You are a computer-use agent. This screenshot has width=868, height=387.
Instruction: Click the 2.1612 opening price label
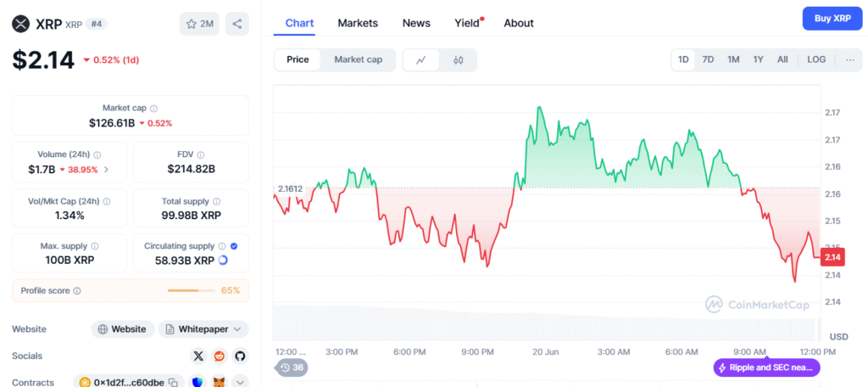[290, 189]
